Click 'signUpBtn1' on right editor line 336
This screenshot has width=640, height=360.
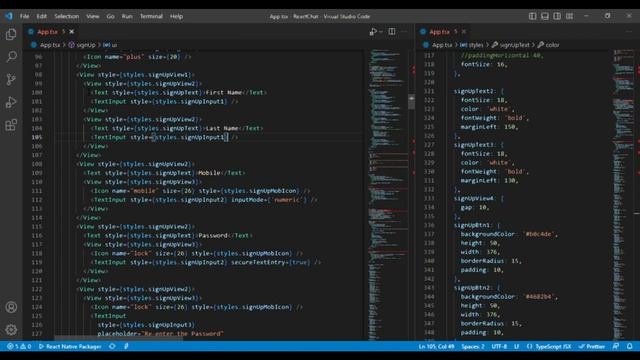pos(472,225)
